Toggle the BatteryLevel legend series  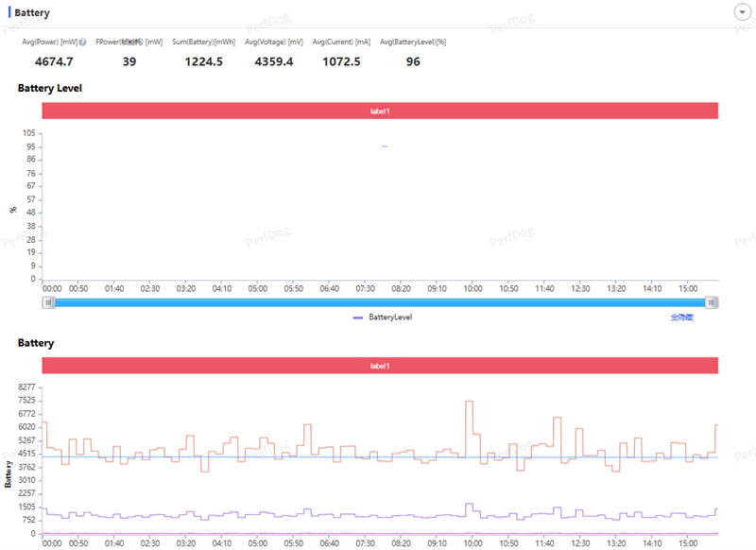[x=383, y=318]
